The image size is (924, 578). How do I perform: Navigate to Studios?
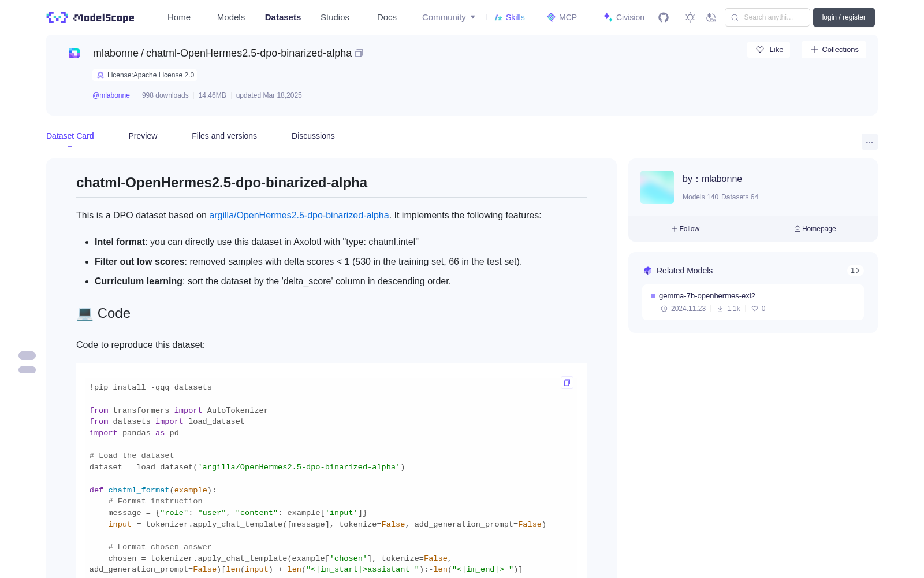pyautogui.click(x=335, y=17)
